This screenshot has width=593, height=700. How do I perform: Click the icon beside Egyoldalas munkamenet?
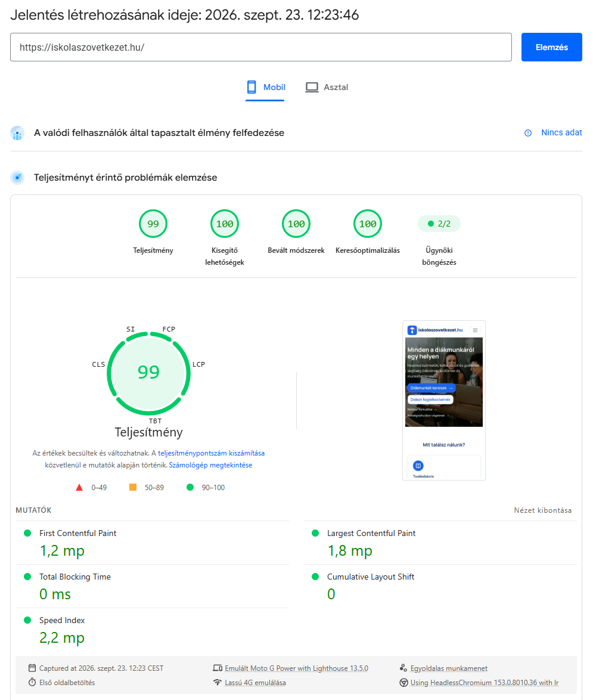403,668
